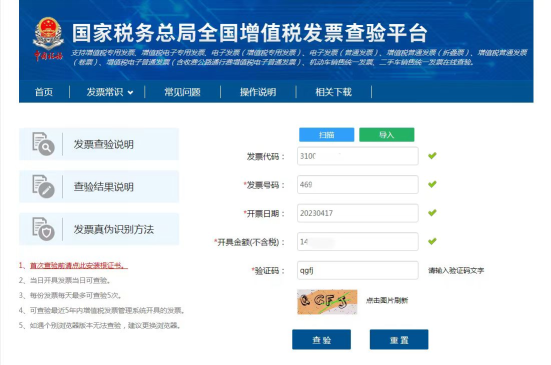
Task: Open the 发票常识 menu
Action: [105, 92]
